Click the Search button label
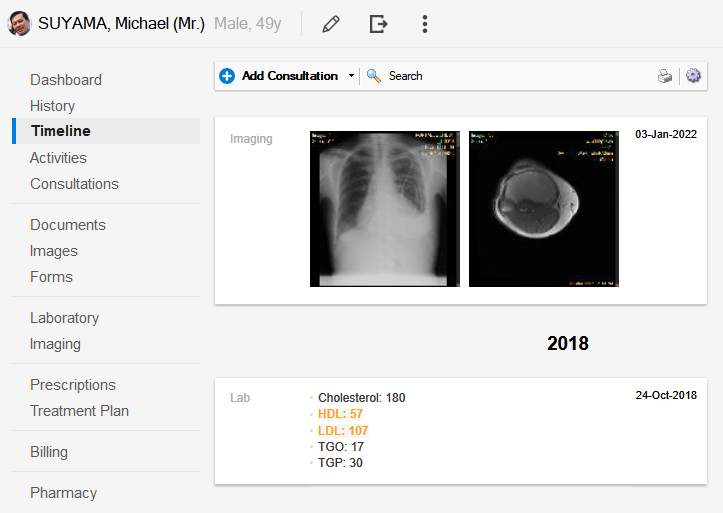The height and width of the screenshot is (513, 723). pos(405,76)
